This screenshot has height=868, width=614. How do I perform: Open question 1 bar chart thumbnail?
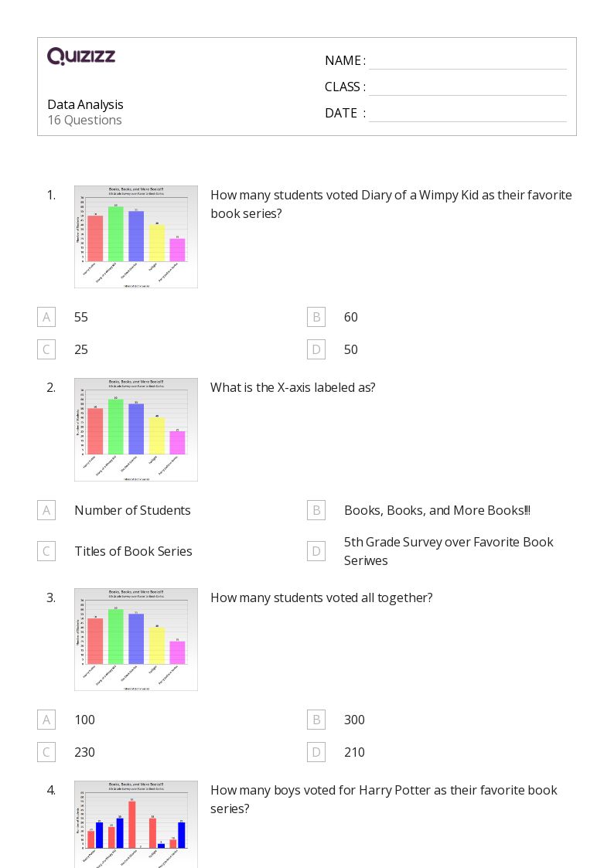pyautogui.click(x=136, y=237)
